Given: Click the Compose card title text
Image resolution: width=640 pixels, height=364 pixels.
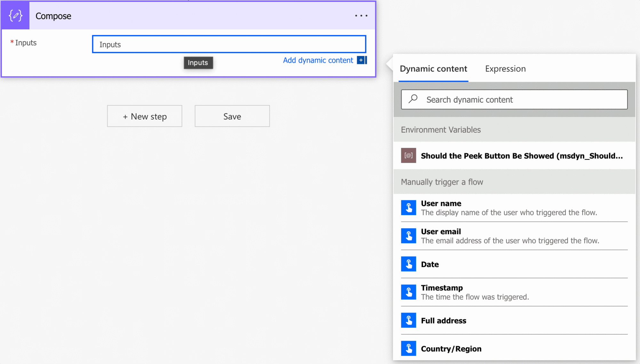Looking at the screenshot, I should click(53, 16).
